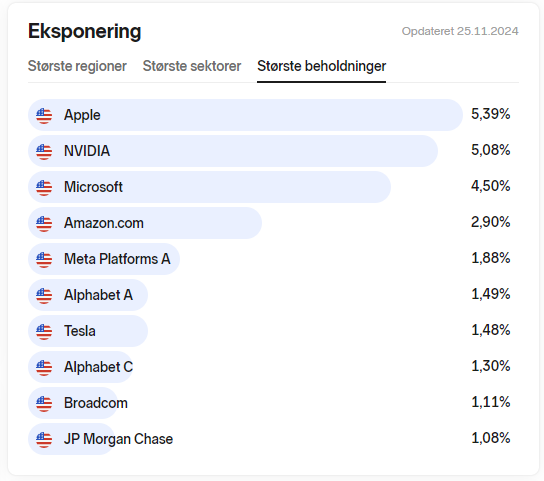Select the Største beholdninger tab
Image resolution: width=544 pixels, height=481 pixels.
point(322,66)
